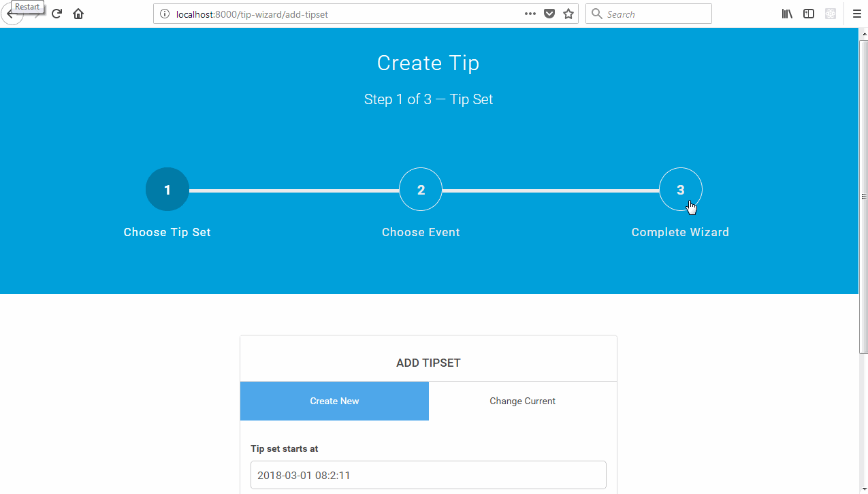Bookmark this page using the star icon
868x494 pixels.
click(568, 13)
